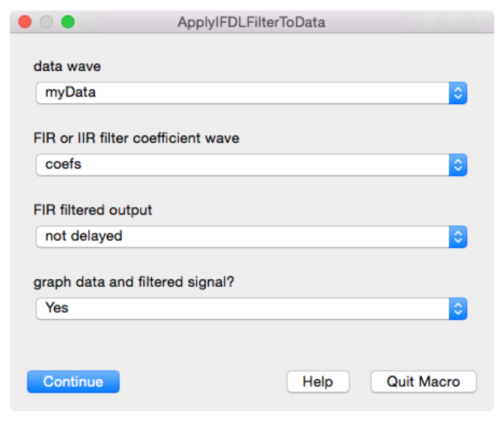
Task: Open the data wave popup showing myData
Action: [x=242, y=93]
